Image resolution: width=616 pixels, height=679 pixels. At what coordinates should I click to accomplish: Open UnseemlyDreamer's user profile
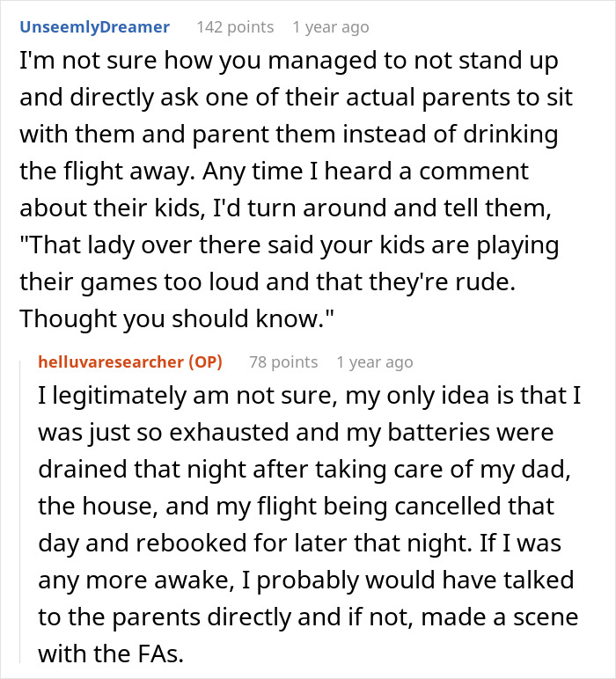(94, 27)
